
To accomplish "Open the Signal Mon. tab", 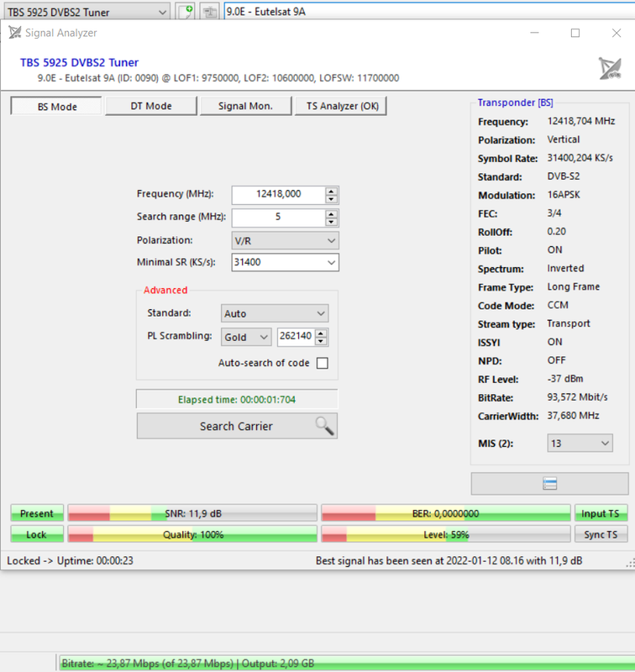I will [x=245, y=106].
